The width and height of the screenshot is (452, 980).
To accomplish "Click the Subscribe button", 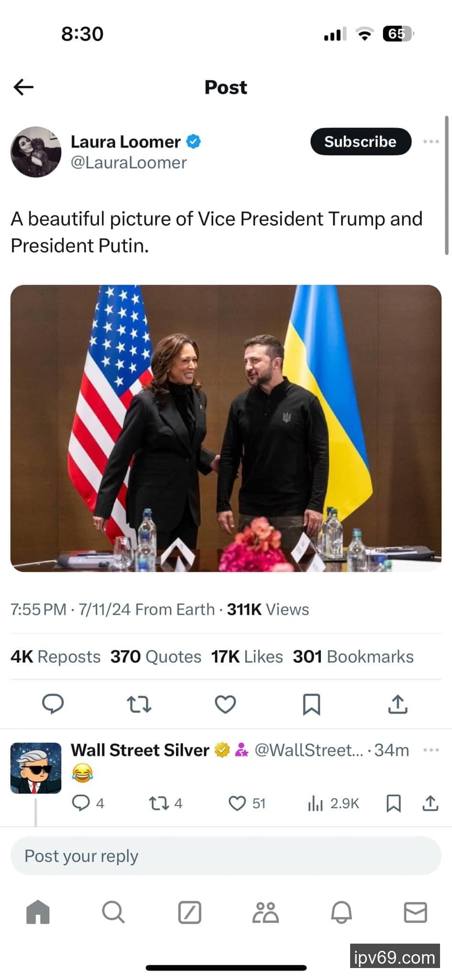I will (x=361, y=142).
